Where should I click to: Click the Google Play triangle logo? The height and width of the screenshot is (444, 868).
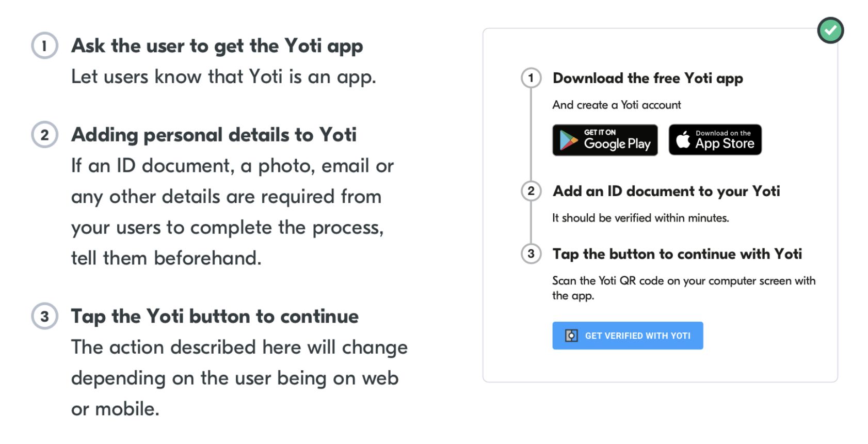pyautogui.click(x=569, y=140)
